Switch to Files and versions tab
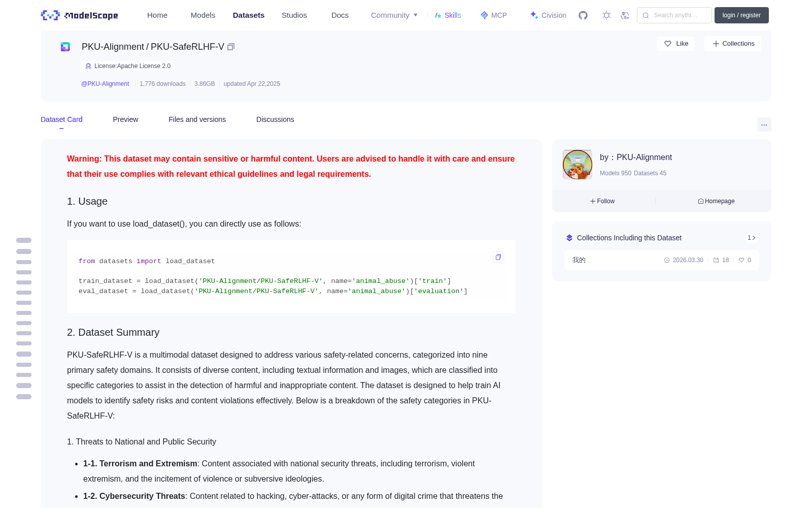Image resolution: width=812 pixels, height=508 pixels. tap(197, 119)
